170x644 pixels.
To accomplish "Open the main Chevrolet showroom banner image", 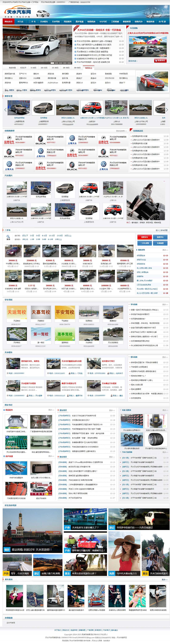I will coord(38,45).
